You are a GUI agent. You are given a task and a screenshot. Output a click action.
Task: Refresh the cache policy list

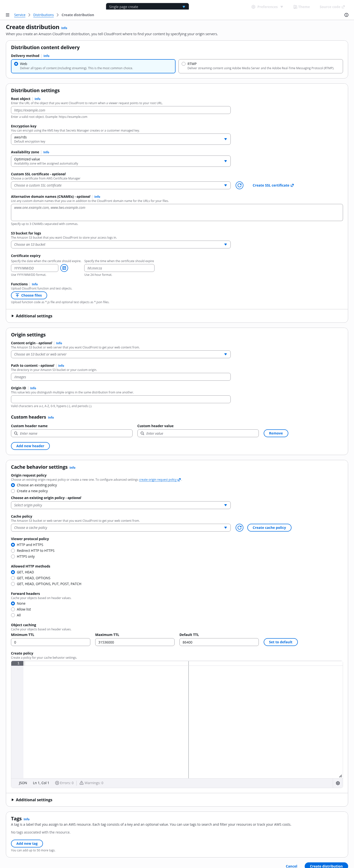(239, 528)
